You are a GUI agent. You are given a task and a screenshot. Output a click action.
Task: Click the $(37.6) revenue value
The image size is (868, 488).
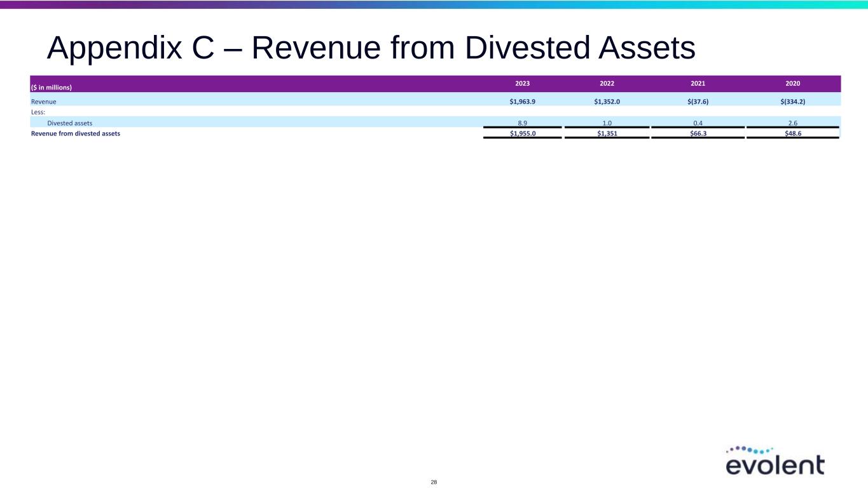(697, 101)
